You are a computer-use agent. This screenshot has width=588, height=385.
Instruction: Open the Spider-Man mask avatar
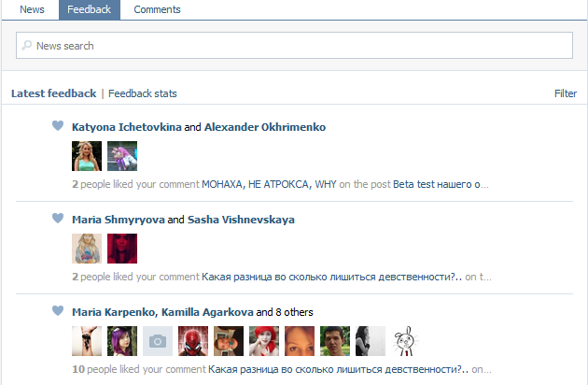[x=193, y=341]
